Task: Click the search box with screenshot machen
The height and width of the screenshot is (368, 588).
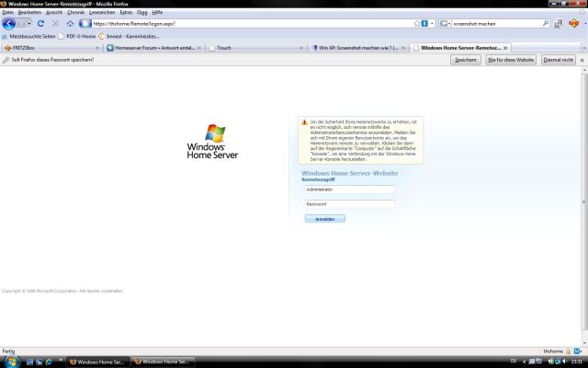Action: click(x=496, y=23)
